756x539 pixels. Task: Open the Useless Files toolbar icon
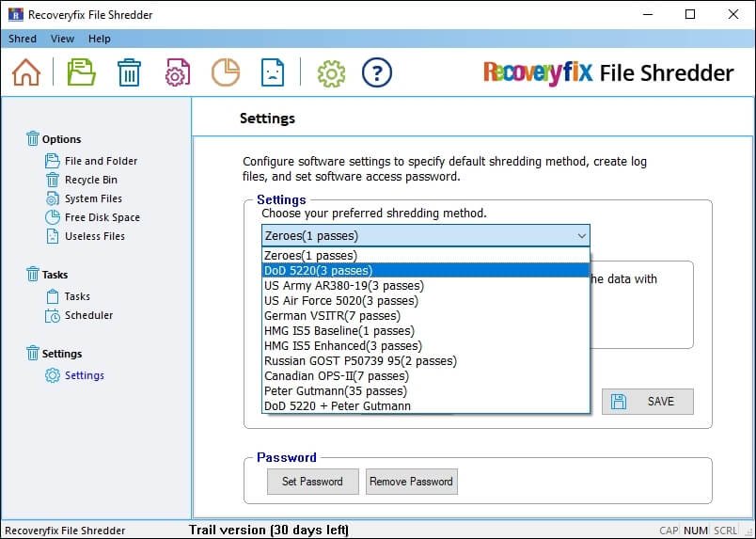tap(272, 72)
